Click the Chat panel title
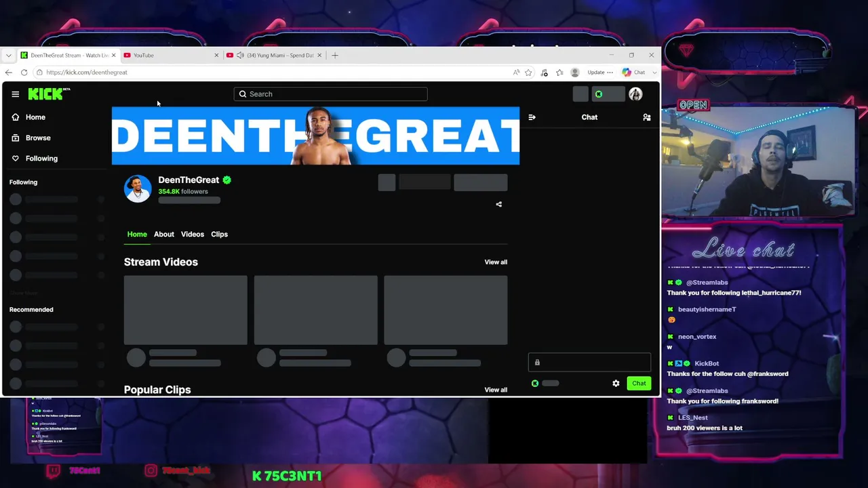The height and width of the screenshot is (488, 868). (589, 117)
